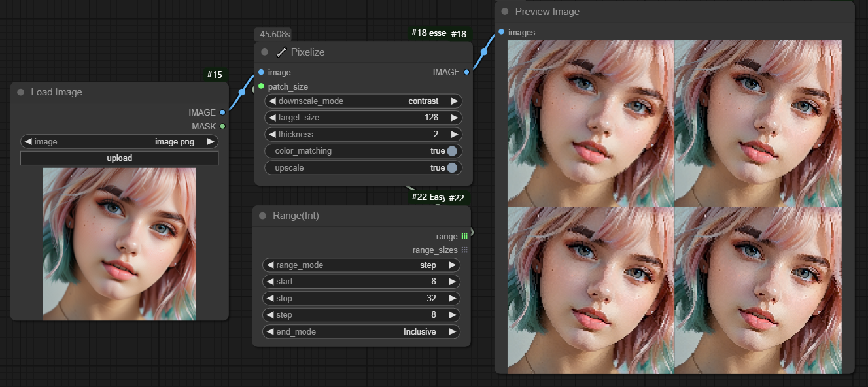Click next arrow on end_mode Inclusive selector
The height and width of the screenshot is (387, 868).
click(x=451, y=332)
